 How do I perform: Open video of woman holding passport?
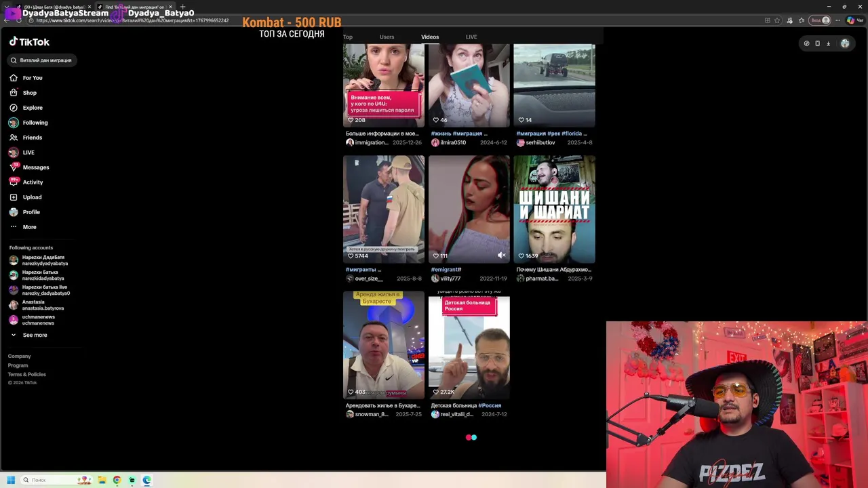point(469,85)
